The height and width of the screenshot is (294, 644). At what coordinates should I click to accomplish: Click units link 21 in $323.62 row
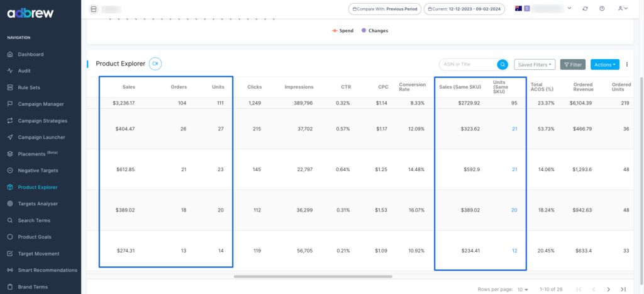[x=514, y=129]
